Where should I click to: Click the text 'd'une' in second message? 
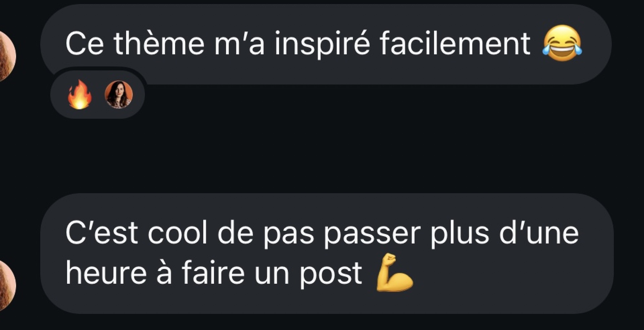pos(539,232)
